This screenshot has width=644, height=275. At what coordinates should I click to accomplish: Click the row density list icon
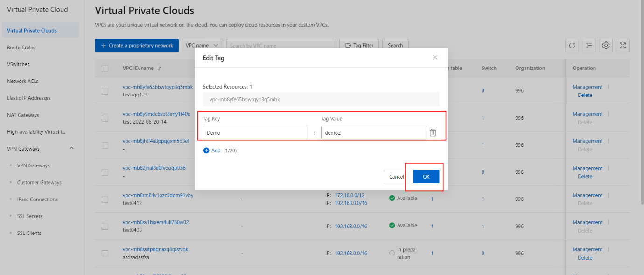589,45
